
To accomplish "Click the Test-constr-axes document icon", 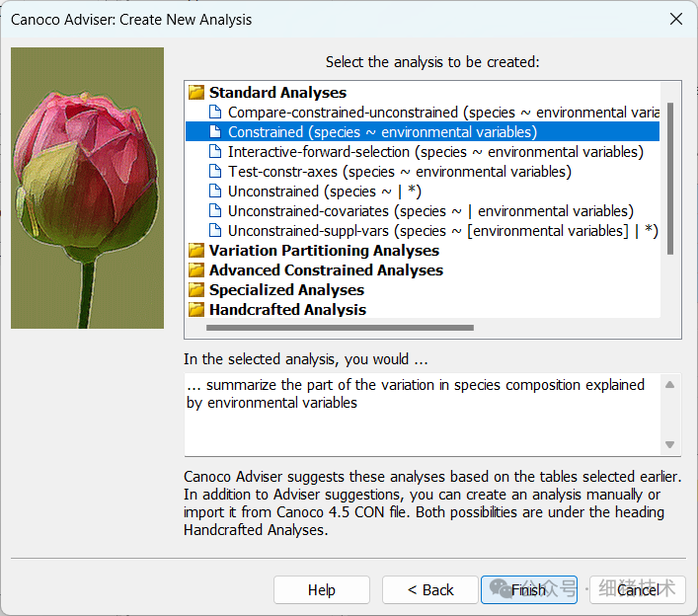I will click(x=215, y=172).
